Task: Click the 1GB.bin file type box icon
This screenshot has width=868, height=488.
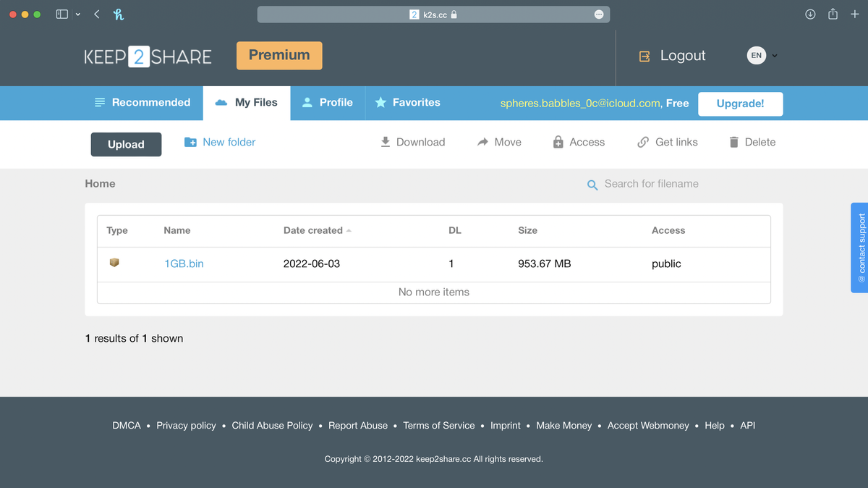Action: pyautogui.click(x=114, y=263)
